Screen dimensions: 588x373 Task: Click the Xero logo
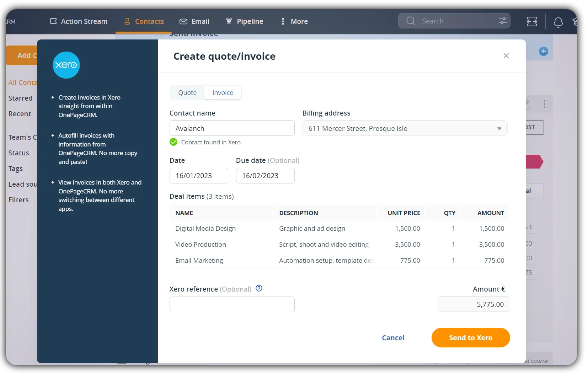(66, 65)
